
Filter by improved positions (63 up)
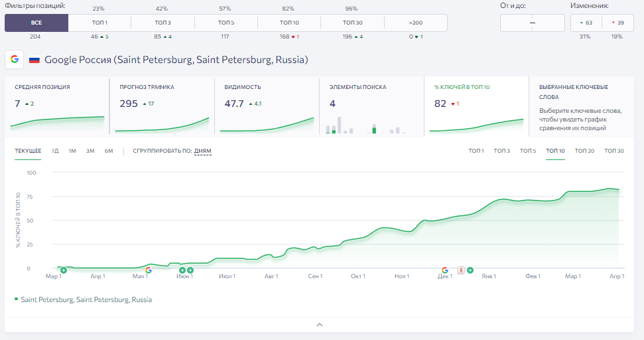[586, 23]
